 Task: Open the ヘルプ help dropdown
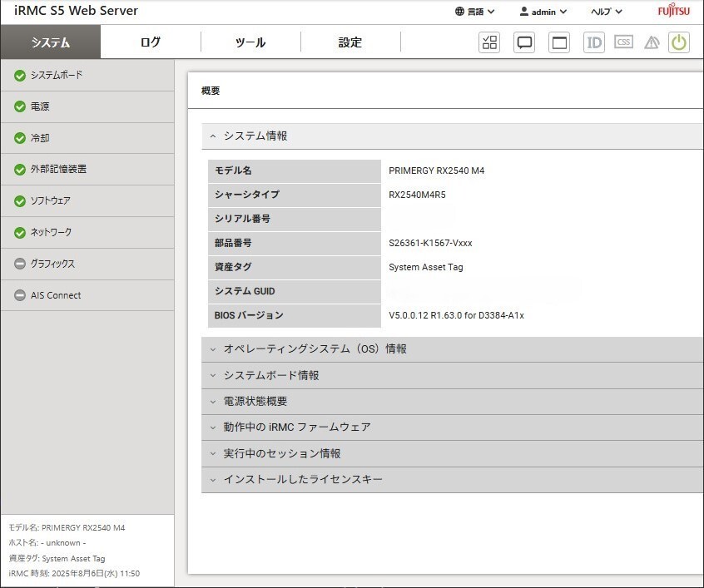pos(606,12)
